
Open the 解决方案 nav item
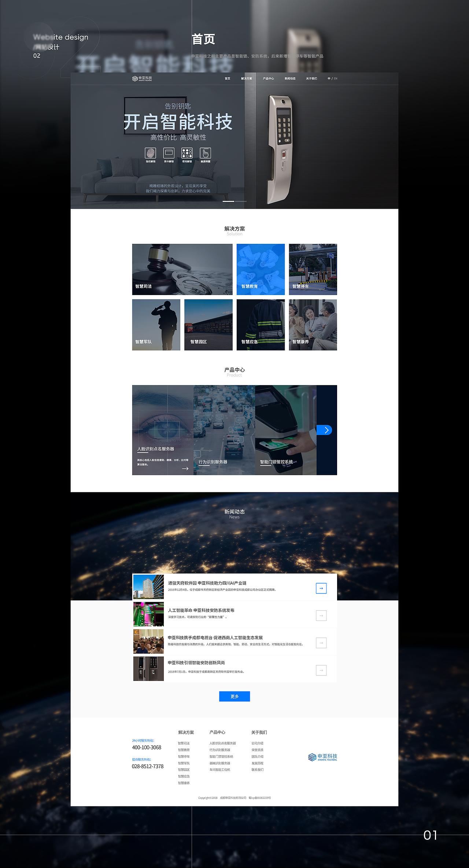pyautogui.click(x=247, y=79)
